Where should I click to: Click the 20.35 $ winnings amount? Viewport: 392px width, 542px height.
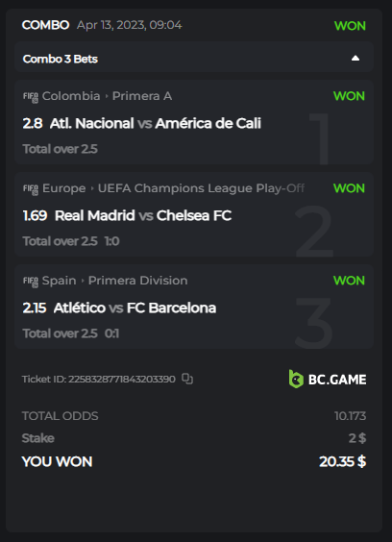click(343, 461)
